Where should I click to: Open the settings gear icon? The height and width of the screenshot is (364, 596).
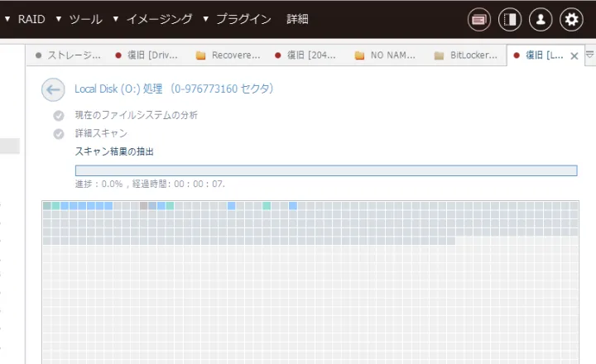pyautogui.click(x=571, y=19)
